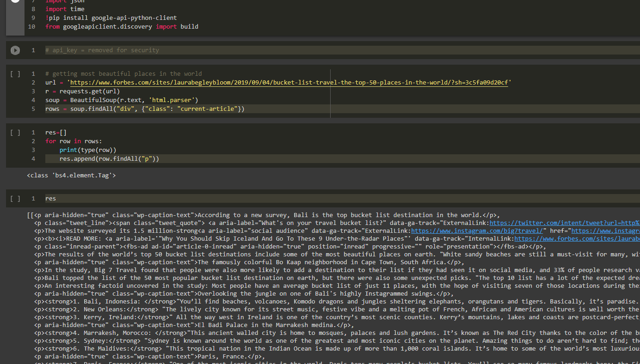Open the forbes.com bucket-list URL in the code
Viewport: 640px width, 364px height.
click(x=289, y=83)
